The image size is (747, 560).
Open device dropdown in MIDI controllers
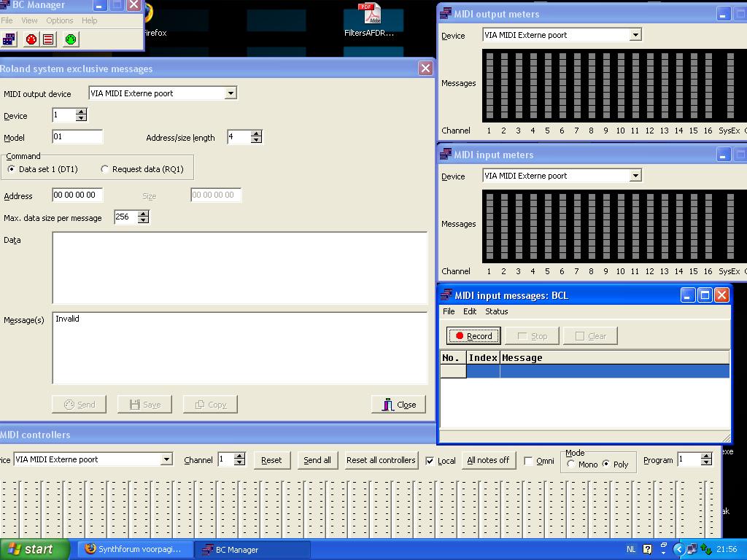tap(166, 459)
